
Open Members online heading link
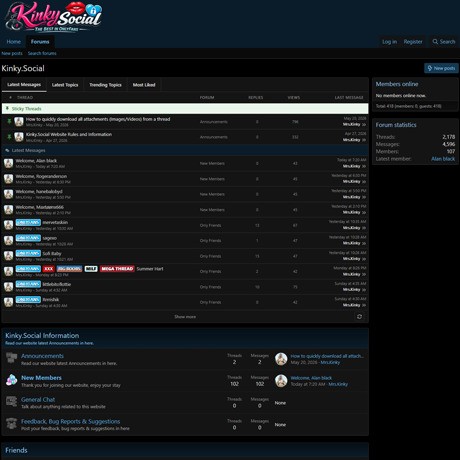click(397, 84)
